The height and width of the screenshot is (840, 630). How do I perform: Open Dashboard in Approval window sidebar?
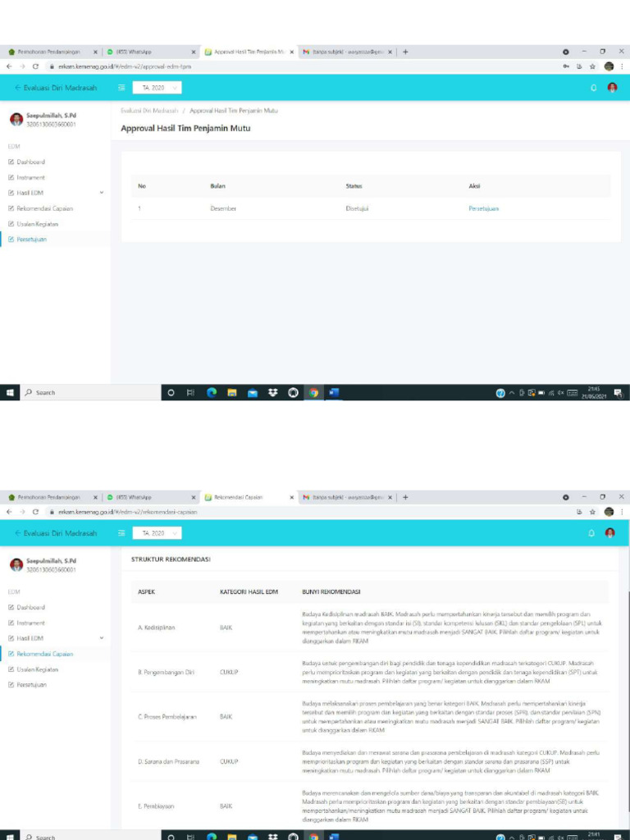pyautogui.click(x=27, y=162)
